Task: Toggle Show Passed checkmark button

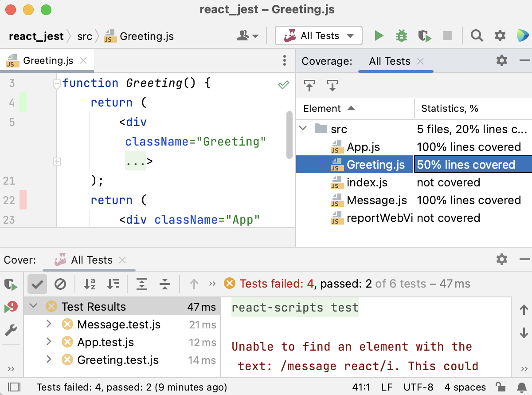Action: click(x=37, y=284)
